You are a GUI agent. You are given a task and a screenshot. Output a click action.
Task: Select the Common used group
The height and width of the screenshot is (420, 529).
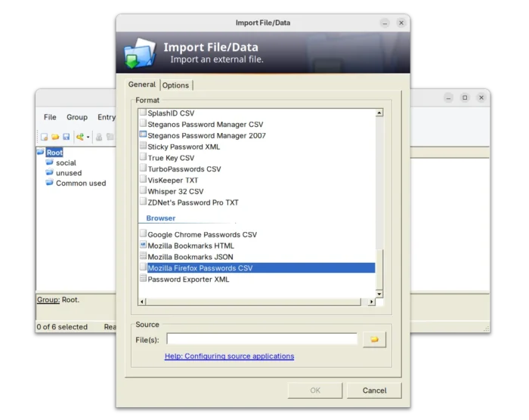pyautogui.click(x=80, y=183)
